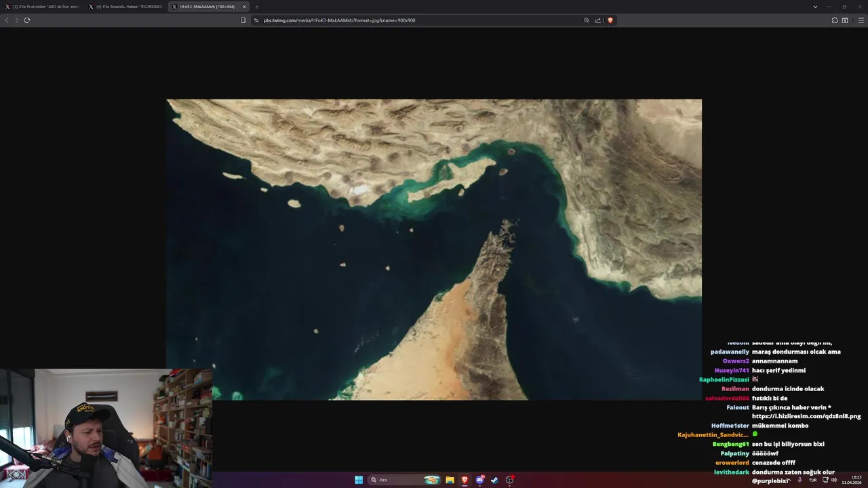Screen dimensions: 868x488
Task: Close the HFoK3-MakAAMirb image tab
Action: pos(244,7)
